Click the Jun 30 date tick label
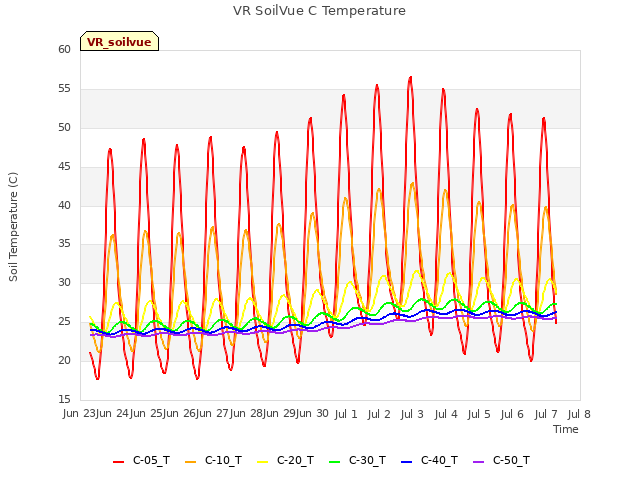The height and width of the screenshot is (480, 640). 312,413
